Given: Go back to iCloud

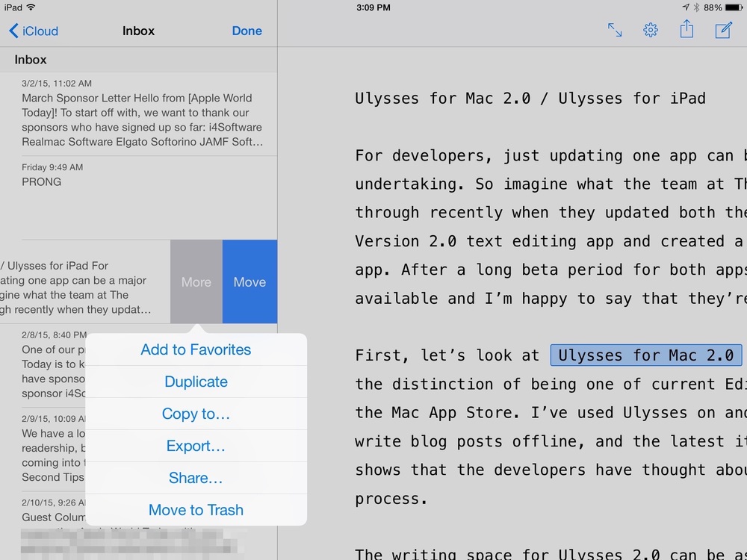Looking at the screenshot, I should tap(34, 31).
